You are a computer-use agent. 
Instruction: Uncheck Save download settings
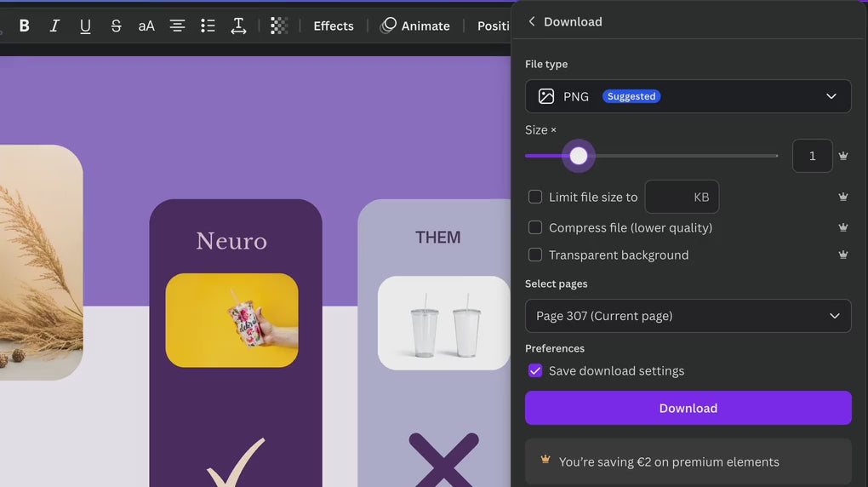tap(535, 370)
